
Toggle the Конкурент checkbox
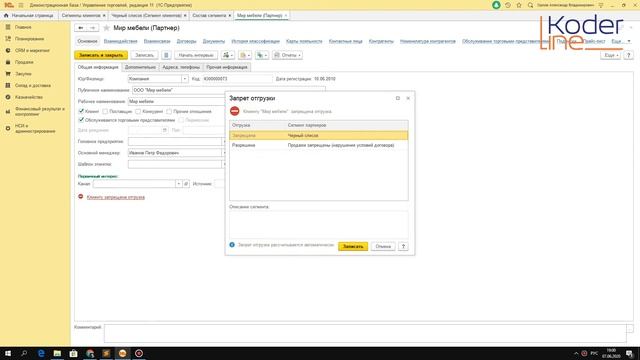click(x=138, y=111)
